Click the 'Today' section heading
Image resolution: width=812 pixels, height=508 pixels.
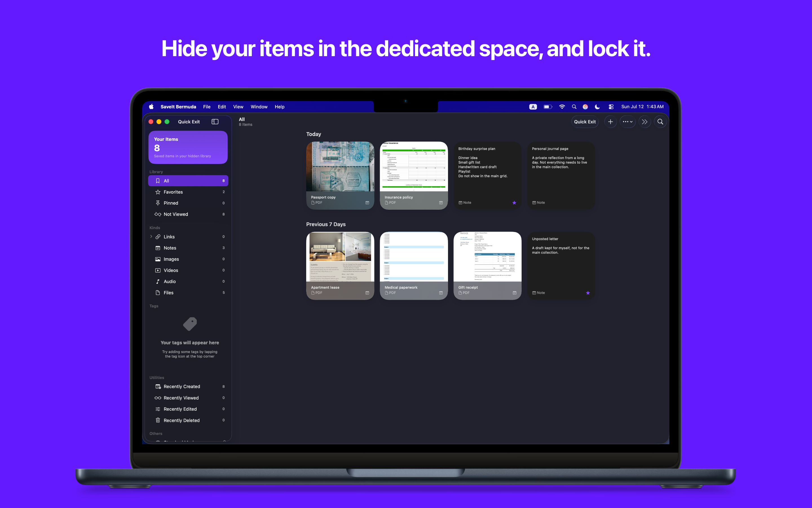[314, 134]
